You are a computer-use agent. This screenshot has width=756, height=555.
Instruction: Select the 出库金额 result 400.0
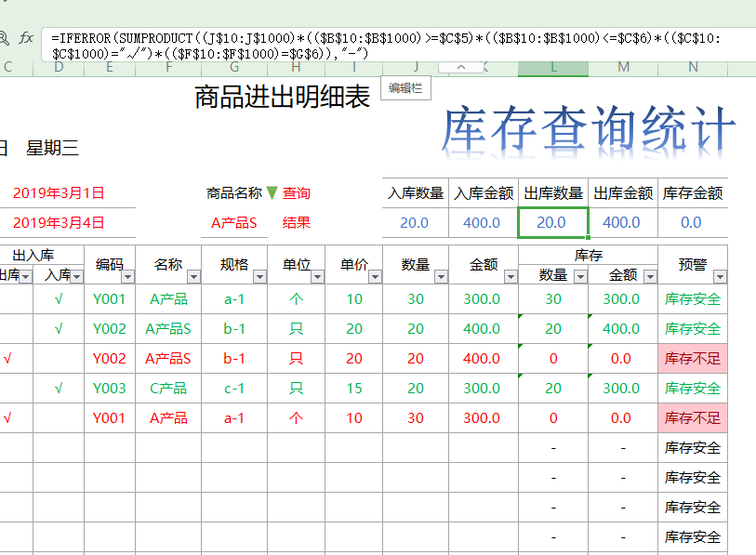(623, 223)
